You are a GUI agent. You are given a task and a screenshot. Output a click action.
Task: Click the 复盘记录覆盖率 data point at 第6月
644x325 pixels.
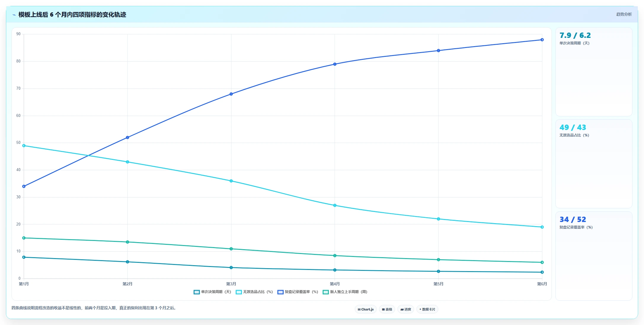542,40
